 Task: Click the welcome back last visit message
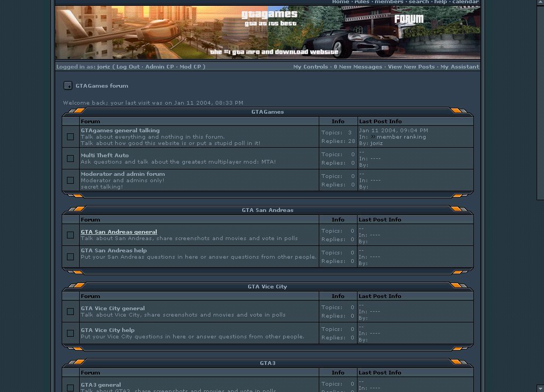[153, 103]
